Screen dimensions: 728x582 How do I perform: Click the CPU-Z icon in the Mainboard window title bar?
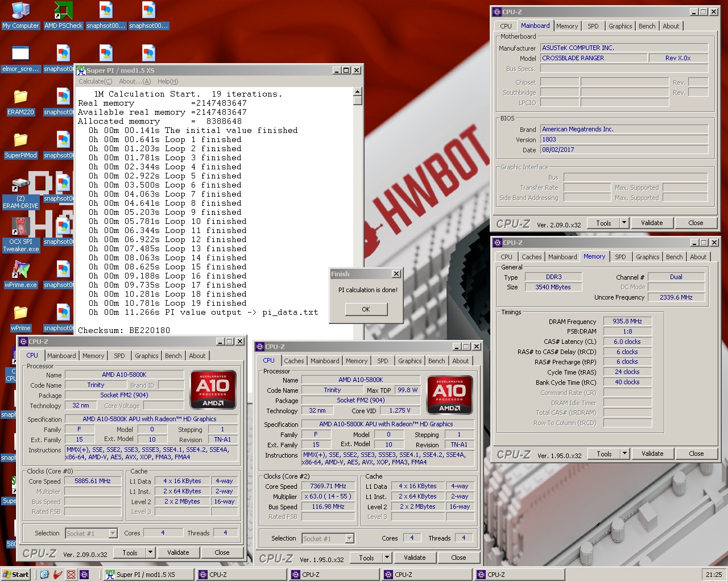(x=497, y=11)
